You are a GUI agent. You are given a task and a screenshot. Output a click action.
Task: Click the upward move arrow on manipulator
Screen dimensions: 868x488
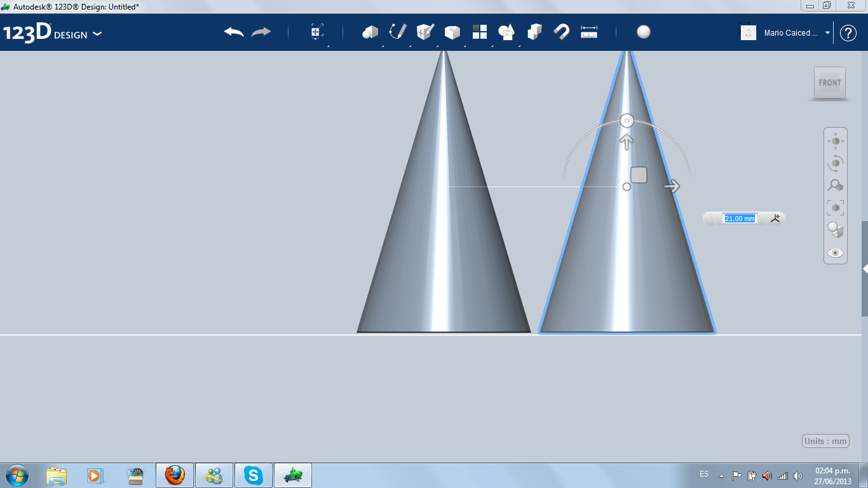pyautogui.click(x=627, y=142)
